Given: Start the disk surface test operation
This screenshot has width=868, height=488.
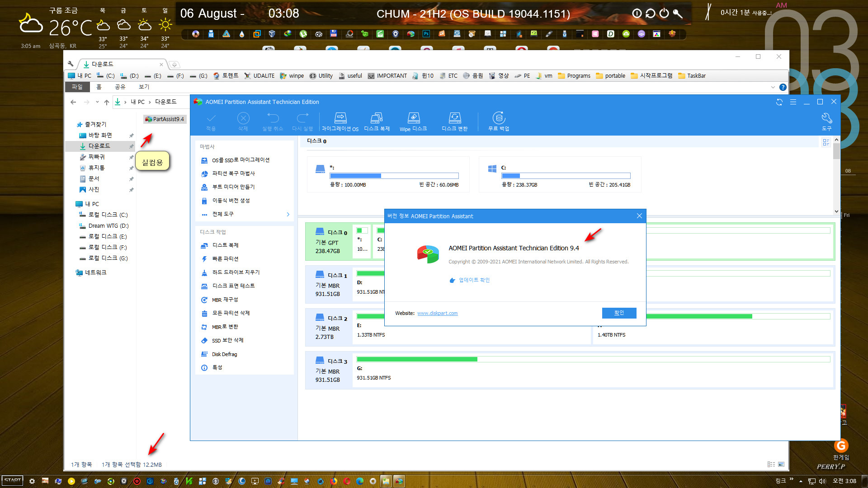Looking at the screenshot, I should pyautogui.click(x=233, y=286).
